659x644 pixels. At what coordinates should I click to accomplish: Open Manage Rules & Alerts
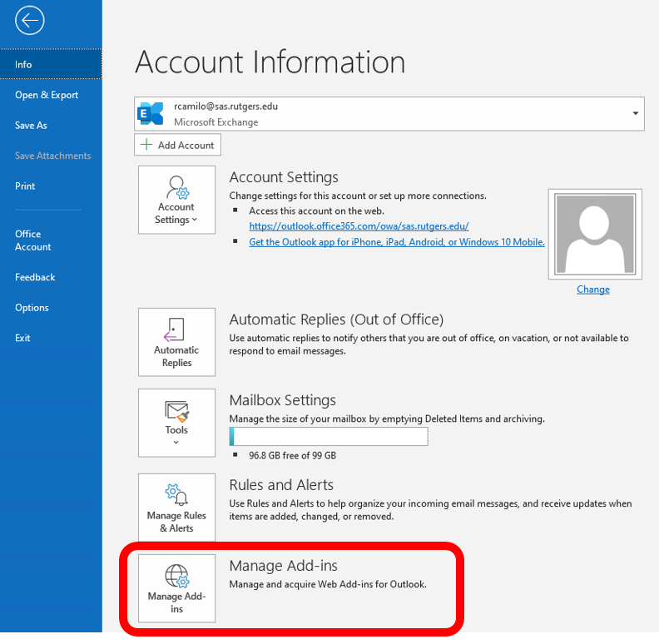coord(176,508)
